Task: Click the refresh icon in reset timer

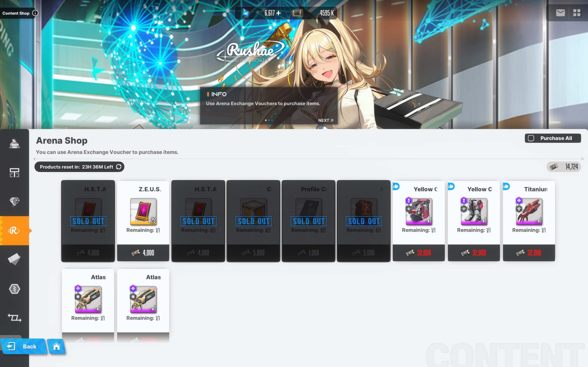Action: (119, 167)
